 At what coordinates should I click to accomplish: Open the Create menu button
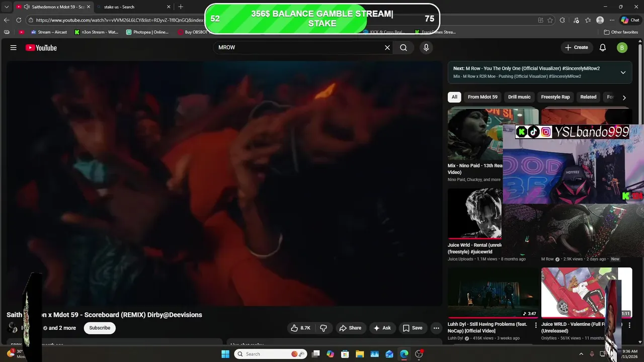click(577, 47)
